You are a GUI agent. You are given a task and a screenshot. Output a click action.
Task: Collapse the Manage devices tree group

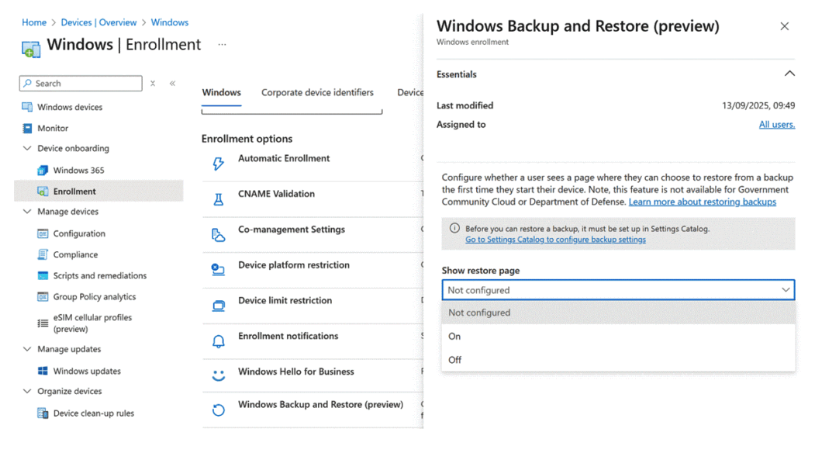(x=27, y=212)
